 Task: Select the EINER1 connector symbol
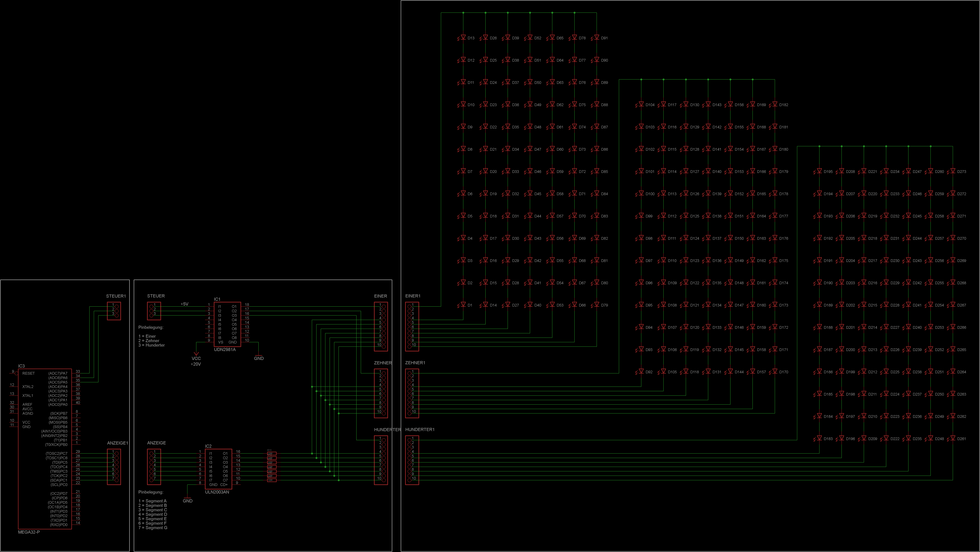click(x=412, y=327)
